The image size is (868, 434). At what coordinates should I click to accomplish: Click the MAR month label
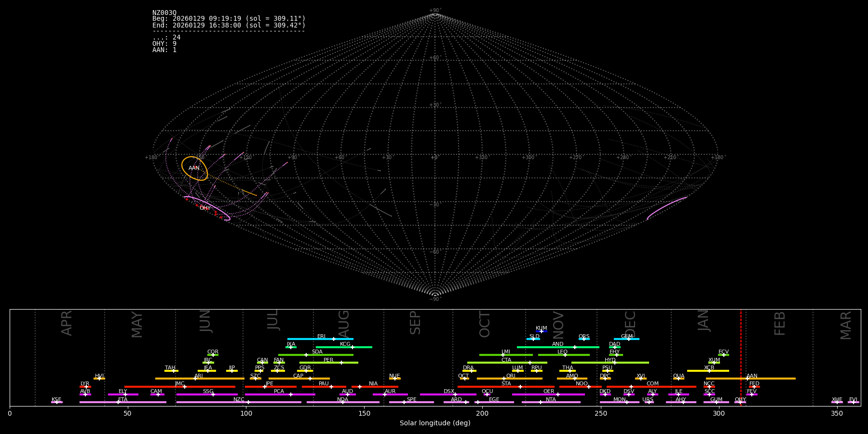pos(846,325)
